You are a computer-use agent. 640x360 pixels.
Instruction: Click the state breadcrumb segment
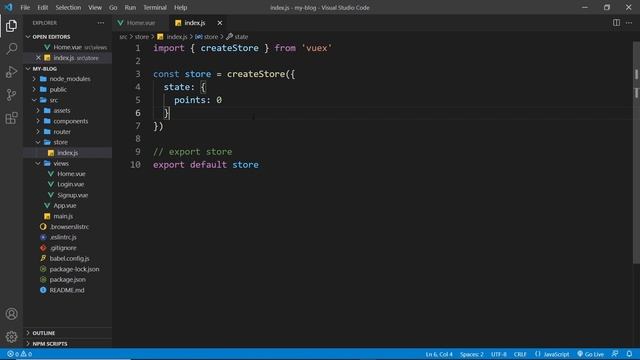click(x=237, y=37)
